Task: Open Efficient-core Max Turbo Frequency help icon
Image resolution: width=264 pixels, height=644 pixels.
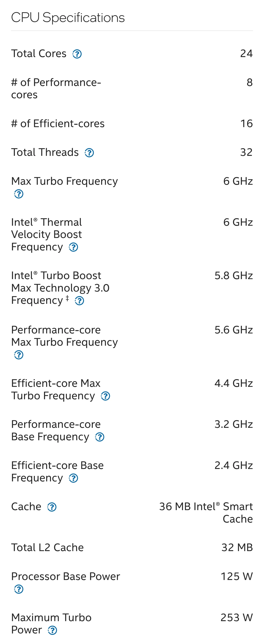Action: [105, 396]
